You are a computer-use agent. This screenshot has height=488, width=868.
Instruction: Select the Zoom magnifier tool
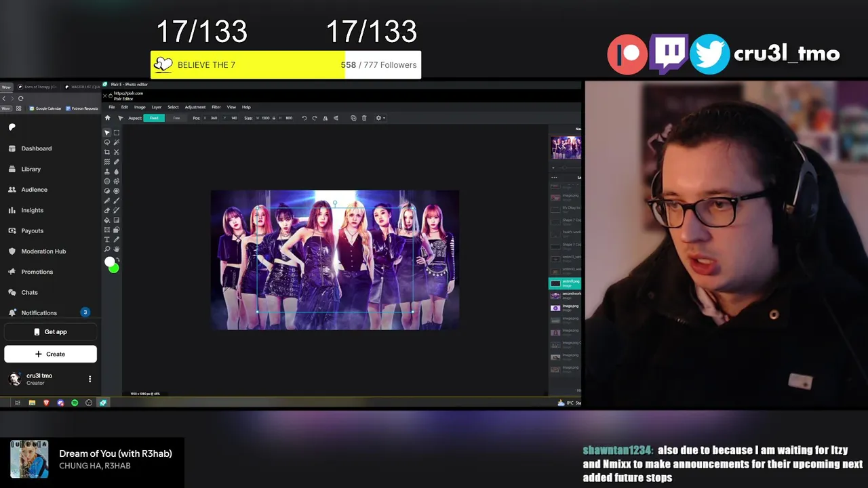tap(107, 249)
